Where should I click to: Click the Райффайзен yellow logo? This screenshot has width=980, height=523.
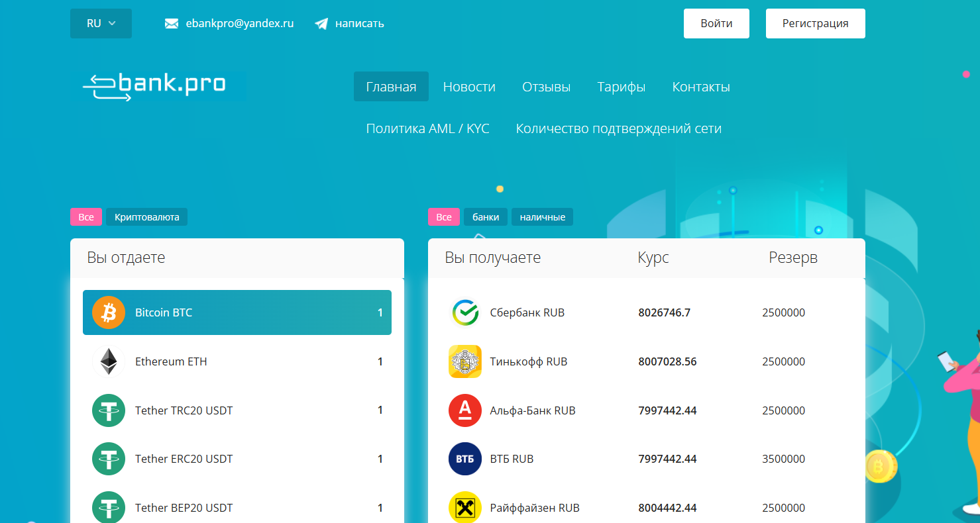465,508
